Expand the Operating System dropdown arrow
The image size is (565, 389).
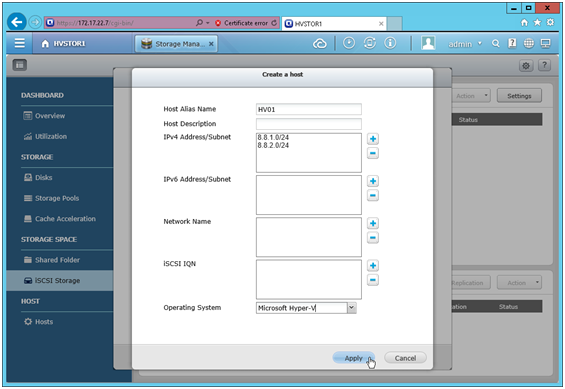(x=352, y=308)
